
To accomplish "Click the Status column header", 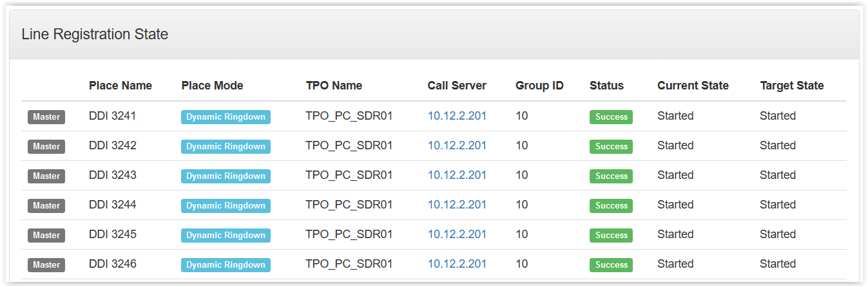I will coord(606,86).
